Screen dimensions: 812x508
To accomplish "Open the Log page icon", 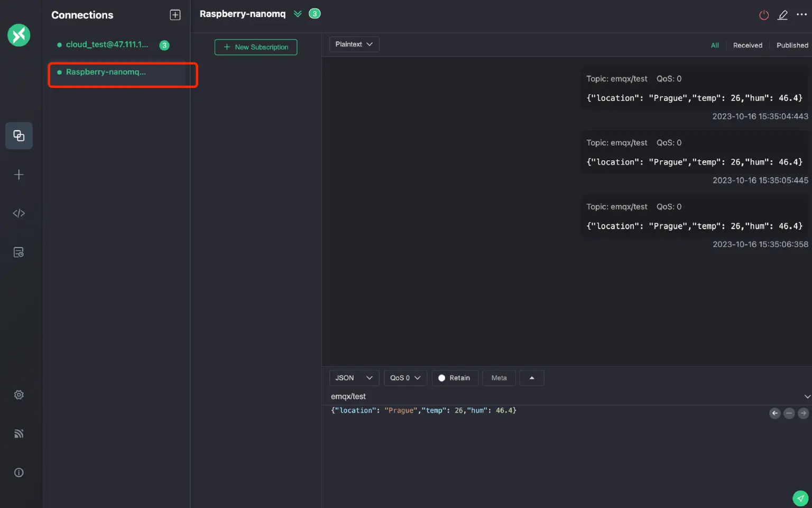I will point(19,252).
